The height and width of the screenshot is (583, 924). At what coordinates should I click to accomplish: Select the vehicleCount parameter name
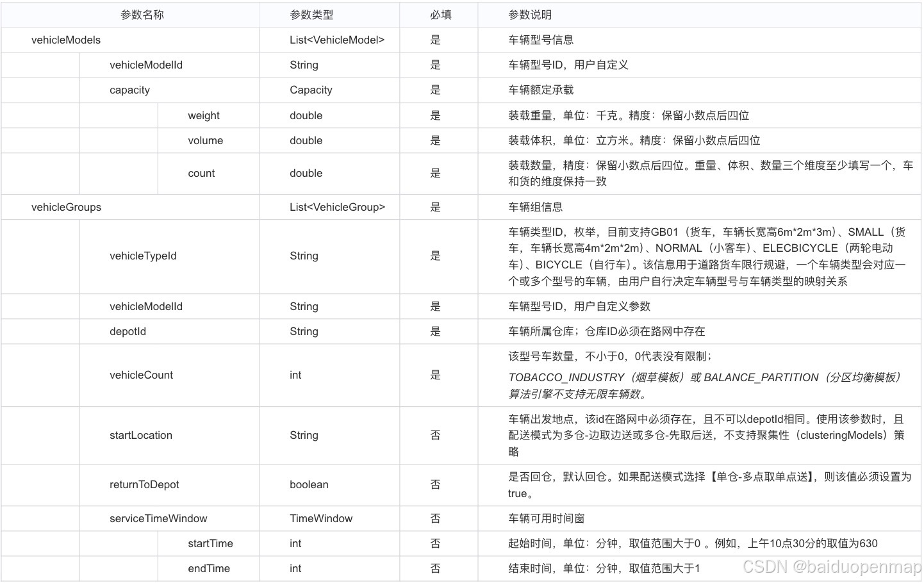click(x=141, y=375)
